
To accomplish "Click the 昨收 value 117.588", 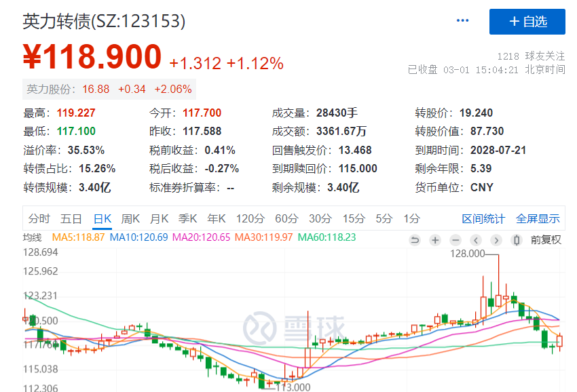I will (x=202, y=132).
